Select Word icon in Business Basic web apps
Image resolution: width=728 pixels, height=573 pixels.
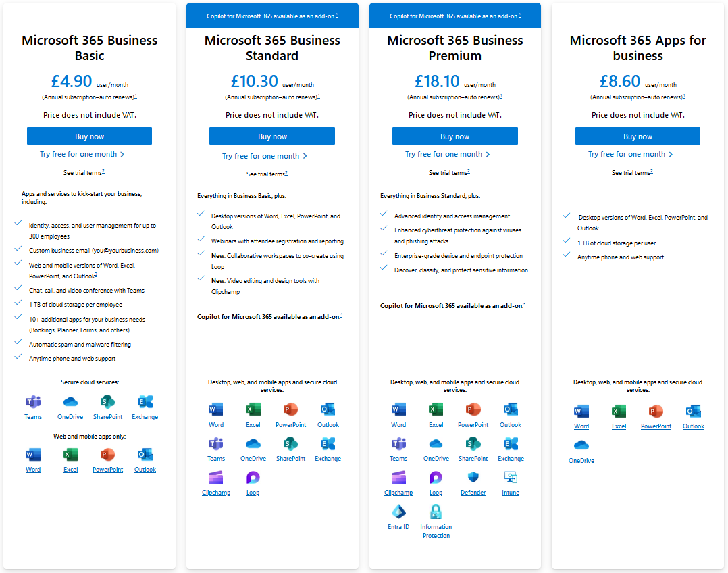click(33, 455)
